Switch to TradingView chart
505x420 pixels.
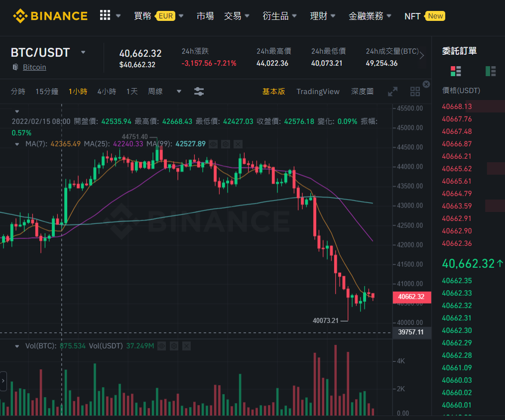coord(318,92)
